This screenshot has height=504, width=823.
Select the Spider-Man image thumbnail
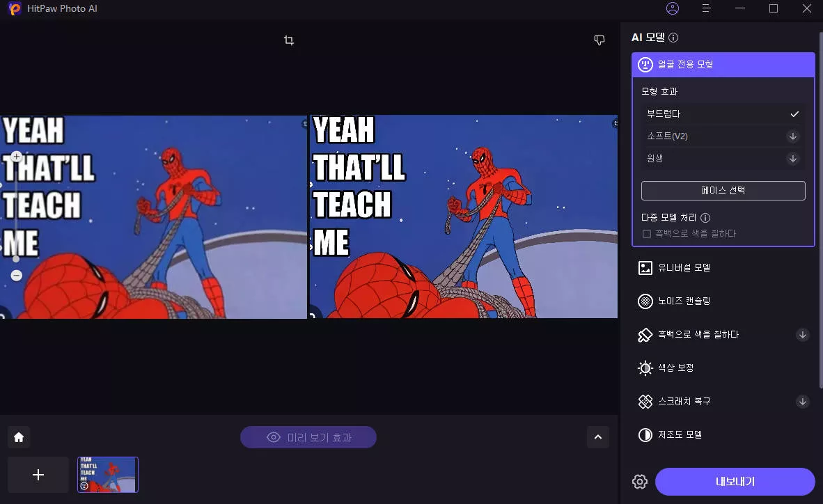pyautogui.click(x=108, y=475)
